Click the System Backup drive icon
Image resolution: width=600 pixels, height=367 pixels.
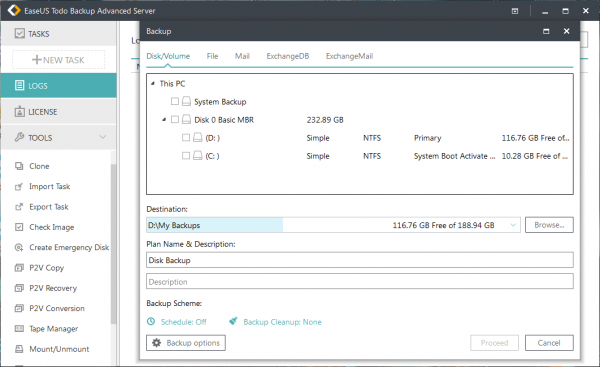coord(186,101)
